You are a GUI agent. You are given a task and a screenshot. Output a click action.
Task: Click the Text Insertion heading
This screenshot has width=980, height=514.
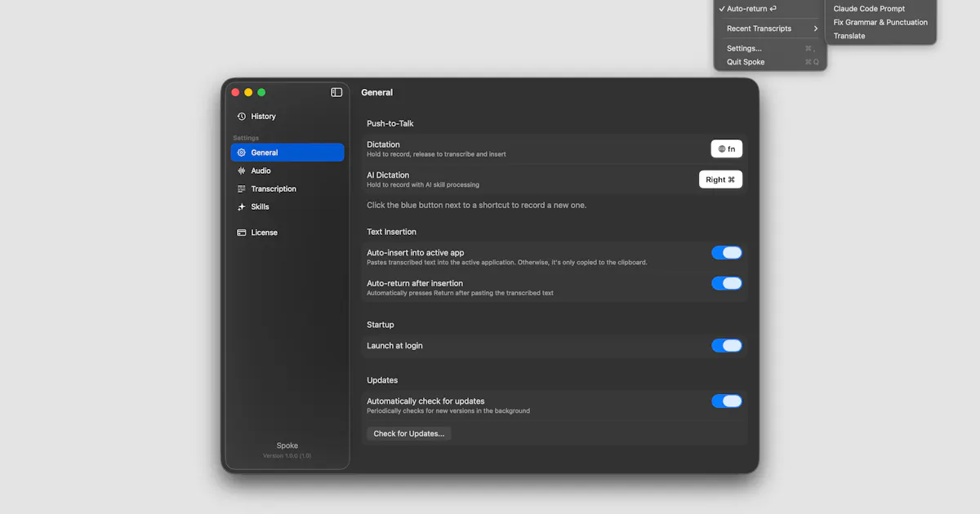click(391, 232)
